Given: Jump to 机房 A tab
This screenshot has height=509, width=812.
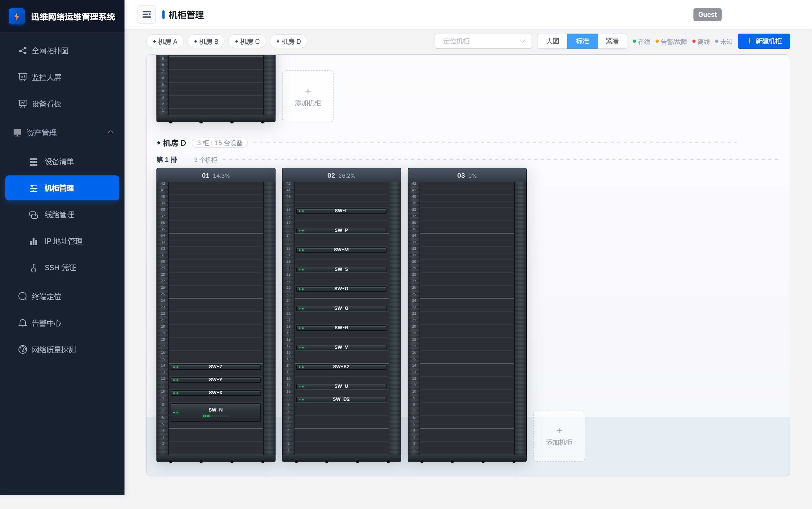Looking at the screenshot, I should click(x=165, y=41).
